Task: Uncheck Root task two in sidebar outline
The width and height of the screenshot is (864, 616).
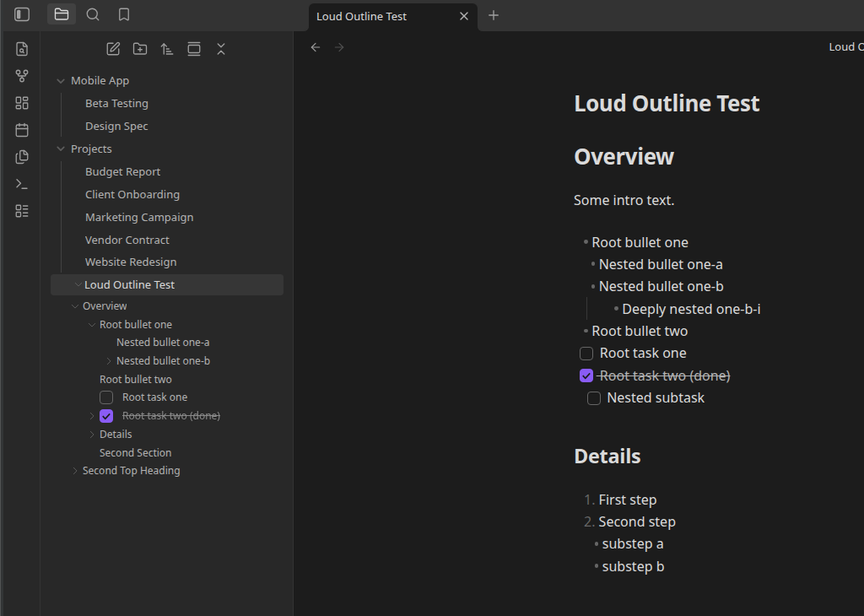Action: tap(106, 416)
